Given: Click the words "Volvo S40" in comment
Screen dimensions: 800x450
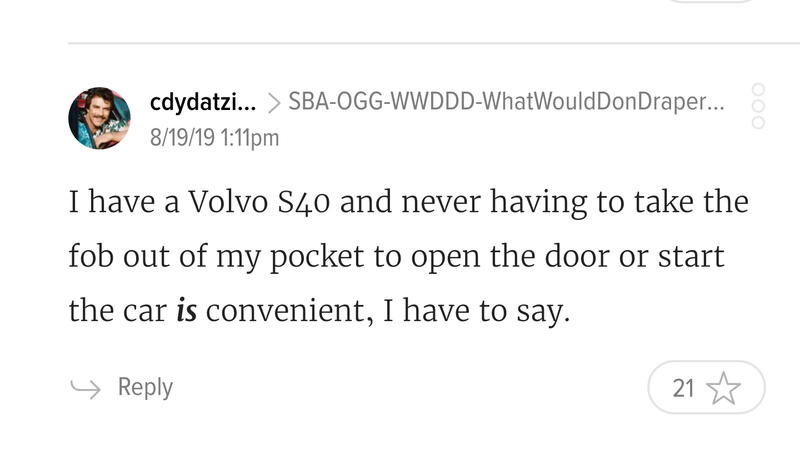Looking at the screenshot, I should click(259, 202).
